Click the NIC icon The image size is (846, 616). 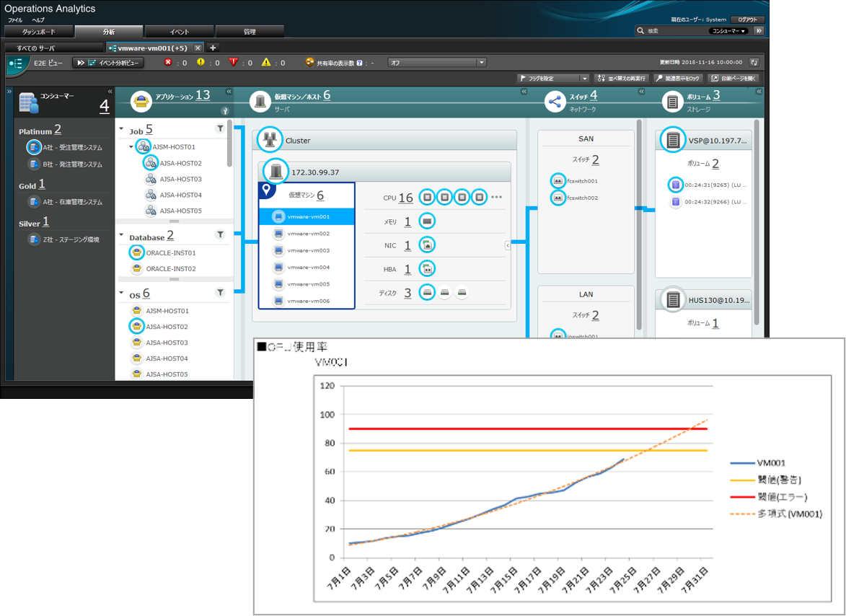point(427,245)
